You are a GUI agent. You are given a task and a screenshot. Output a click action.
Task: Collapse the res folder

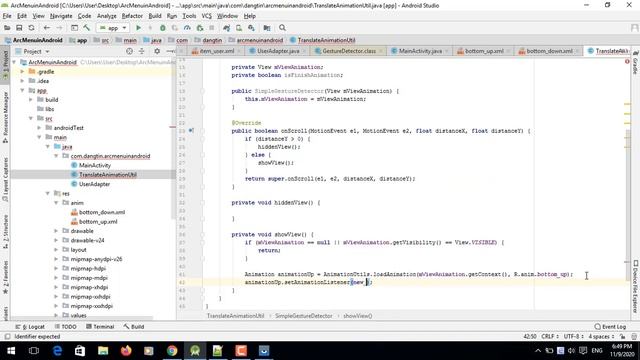[48, 193]
